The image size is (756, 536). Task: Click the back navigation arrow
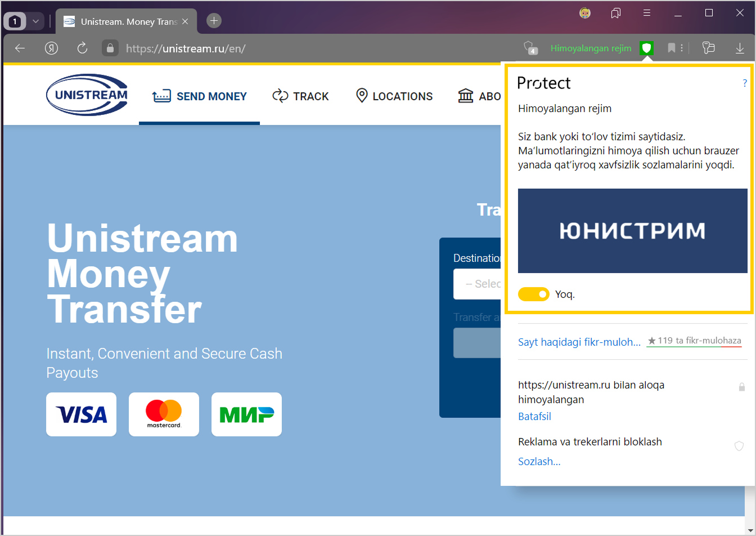point(20,48)
